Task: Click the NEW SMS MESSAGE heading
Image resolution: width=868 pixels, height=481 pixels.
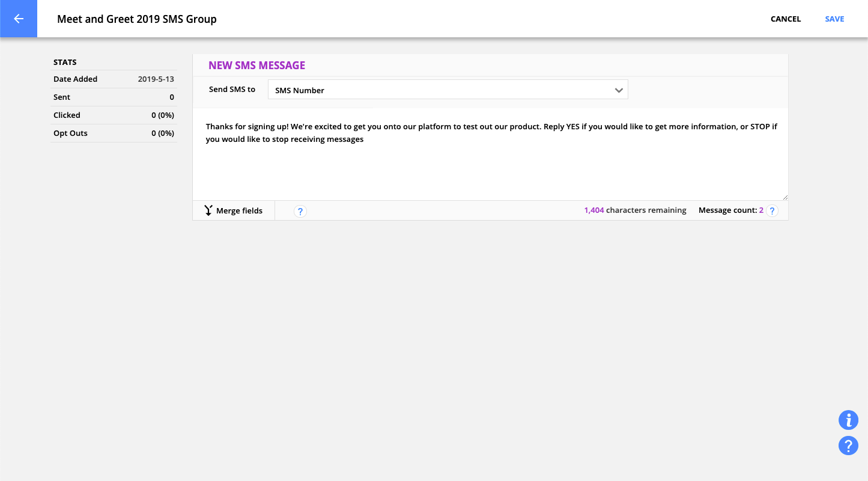Action: click(256, 66)
